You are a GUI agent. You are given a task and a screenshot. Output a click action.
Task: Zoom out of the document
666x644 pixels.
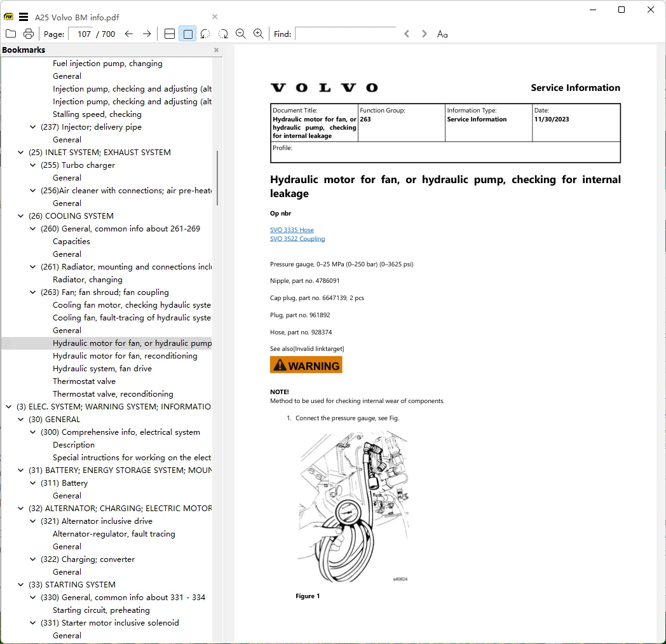point(241,34)
